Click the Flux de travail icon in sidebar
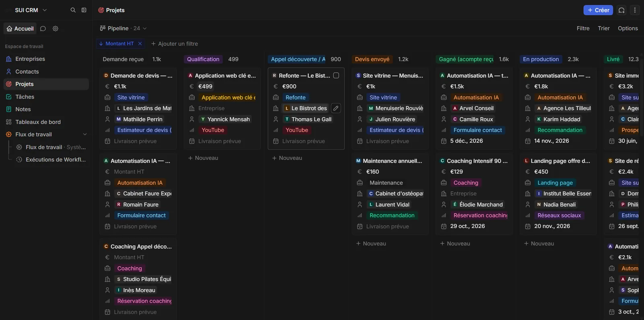644x320 pixels. pos(9,134)
